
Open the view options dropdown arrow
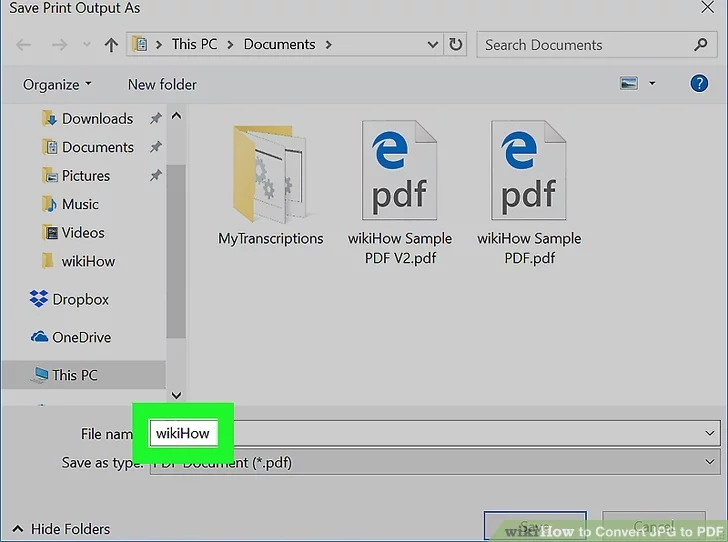(652, 84)
